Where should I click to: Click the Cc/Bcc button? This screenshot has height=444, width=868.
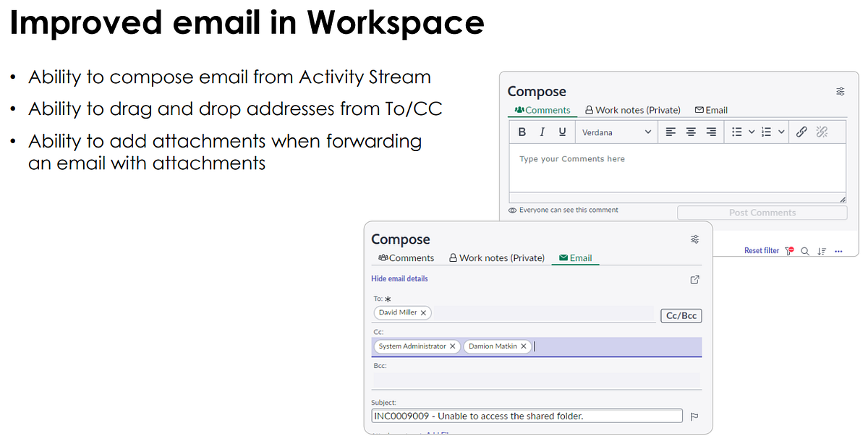point(681,315)
